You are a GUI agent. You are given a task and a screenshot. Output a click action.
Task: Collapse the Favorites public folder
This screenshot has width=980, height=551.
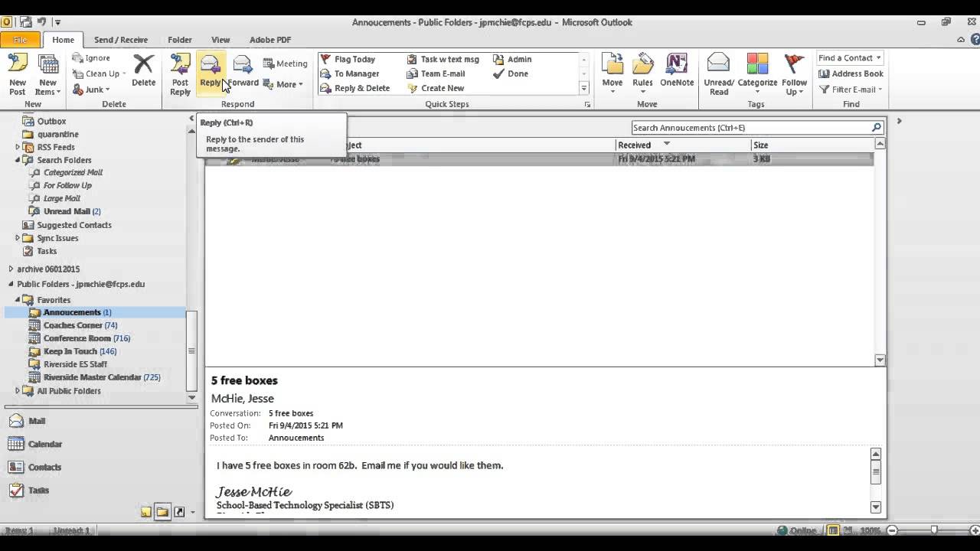point(18,300)
